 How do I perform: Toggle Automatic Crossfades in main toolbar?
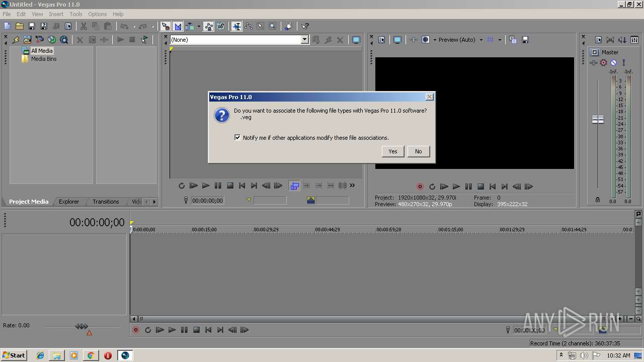(178, 26)
